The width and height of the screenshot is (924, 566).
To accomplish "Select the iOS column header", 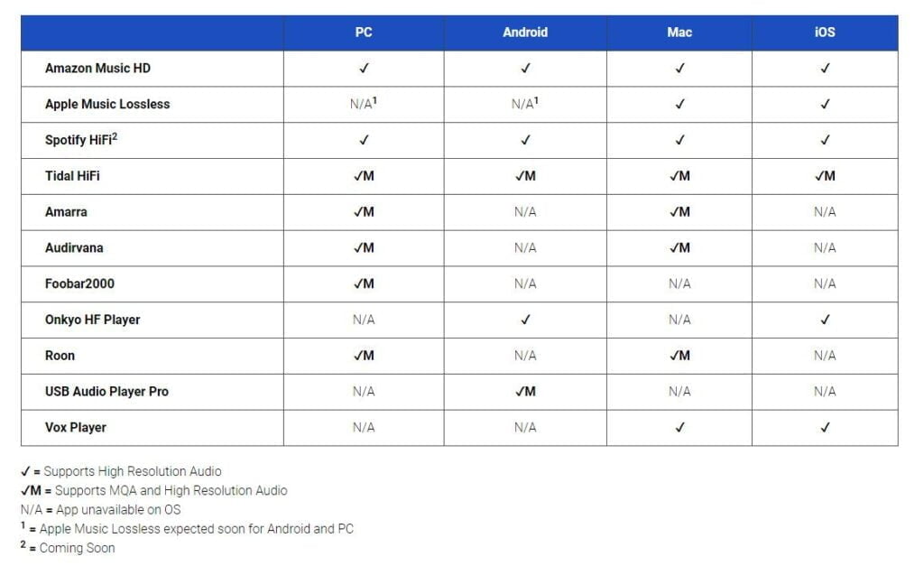I will tap(825, 32).
